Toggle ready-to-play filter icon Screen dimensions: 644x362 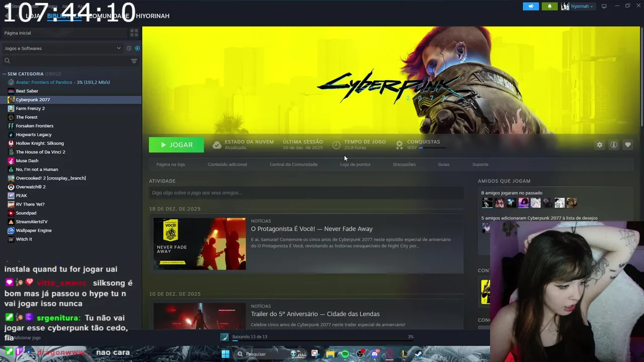tap(137, 48)
